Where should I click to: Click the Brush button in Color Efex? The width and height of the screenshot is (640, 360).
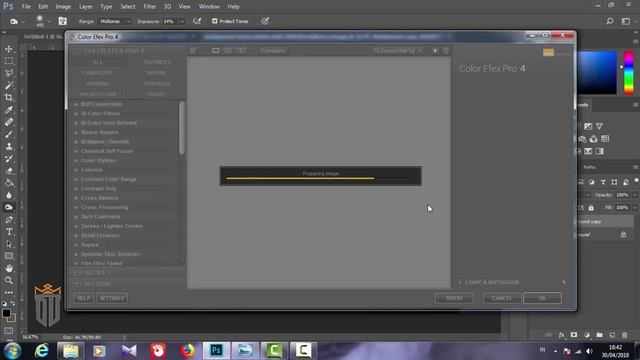pyautogui.click(x=454, y=298)
